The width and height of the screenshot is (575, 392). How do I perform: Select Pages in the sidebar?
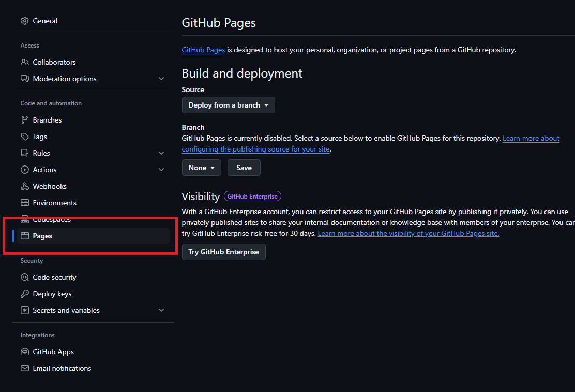click(x=93, y=236)
